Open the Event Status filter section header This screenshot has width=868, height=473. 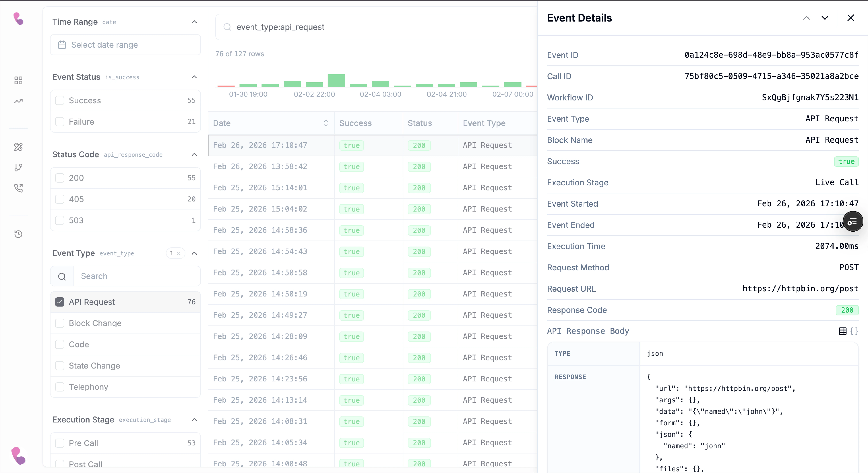[76, 77]
